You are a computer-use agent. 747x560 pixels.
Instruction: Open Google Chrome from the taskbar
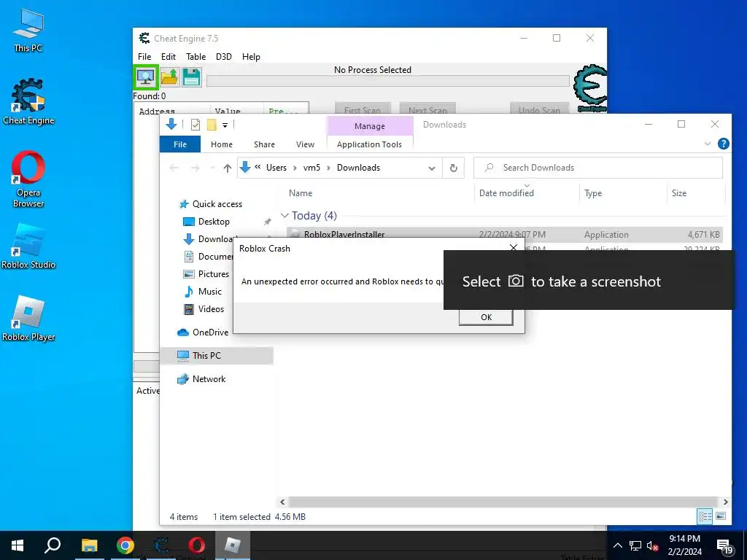click(125, 545)
